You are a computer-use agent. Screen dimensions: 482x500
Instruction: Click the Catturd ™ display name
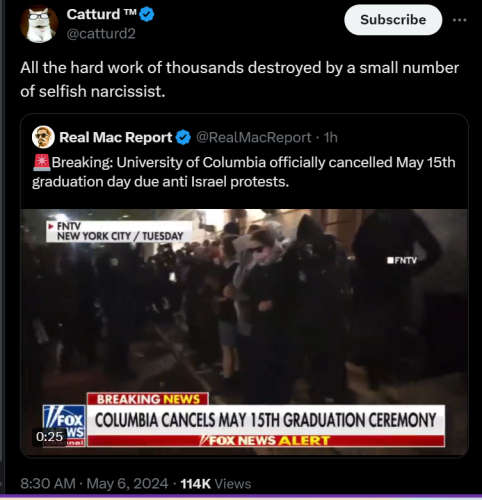(x=101, y=14)
